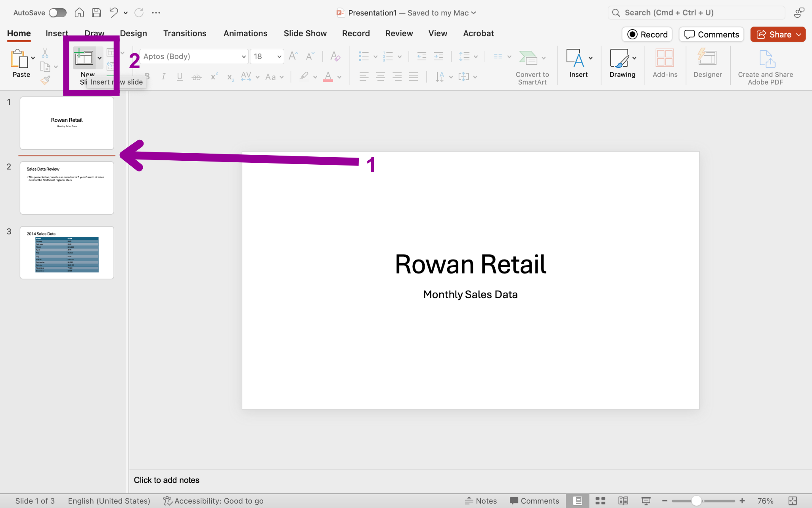Select the Sales Data Review slide thumbnail
The image size is (812, 508).
pyautogui.click(x=67, y=188)
